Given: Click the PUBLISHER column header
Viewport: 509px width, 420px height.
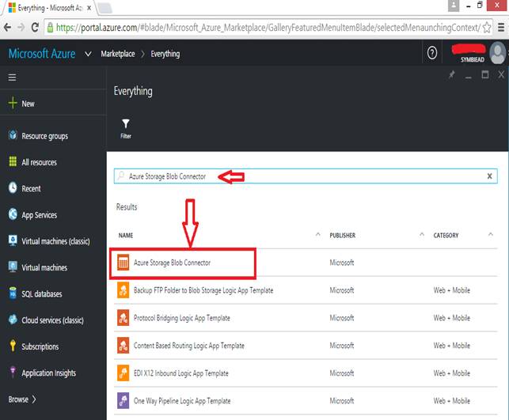Looking at the screenshot, I should pos(343,236).
